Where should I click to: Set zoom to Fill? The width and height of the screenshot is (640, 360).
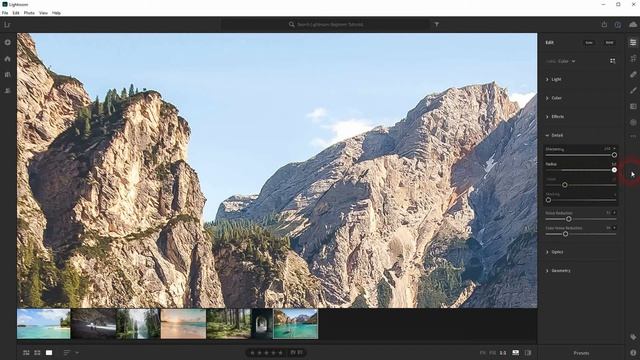click(x=493, y=353)
